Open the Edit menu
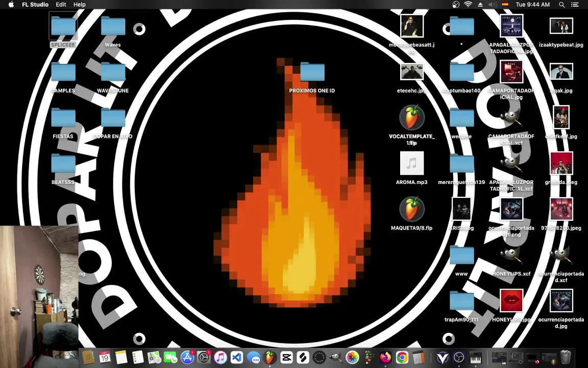The height and width of the screenshot is (368, 588). pos(61,5)
